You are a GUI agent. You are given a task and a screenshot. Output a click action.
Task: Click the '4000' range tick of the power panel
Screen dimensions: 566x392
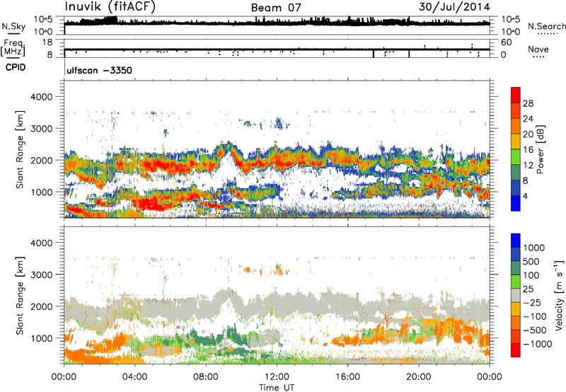41,97
